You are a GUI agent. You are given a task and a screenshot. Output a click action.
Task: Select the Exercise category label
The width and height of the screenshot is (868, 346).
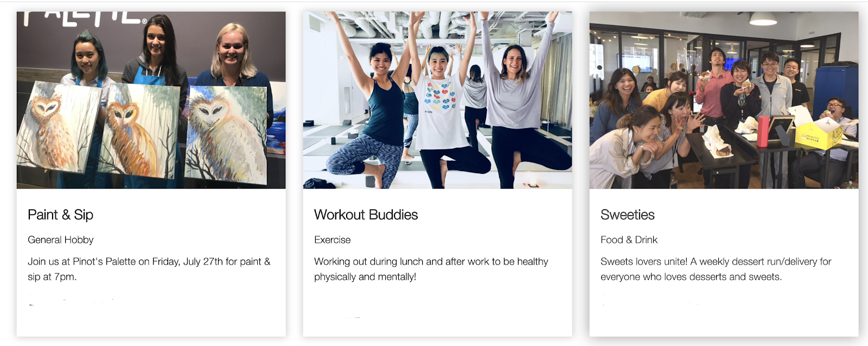pos(332,240)
